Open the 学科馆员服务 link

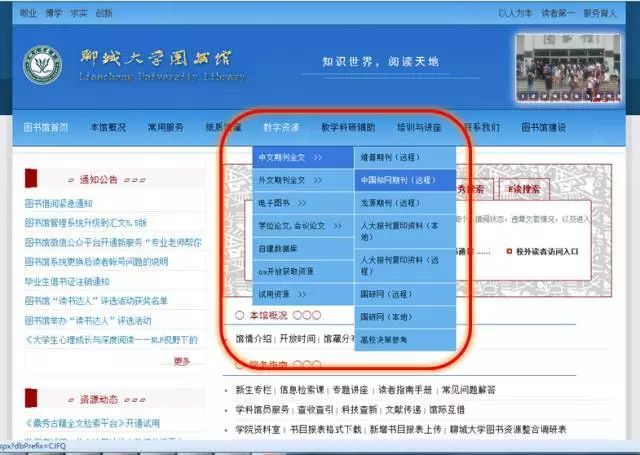click(262, 410)
